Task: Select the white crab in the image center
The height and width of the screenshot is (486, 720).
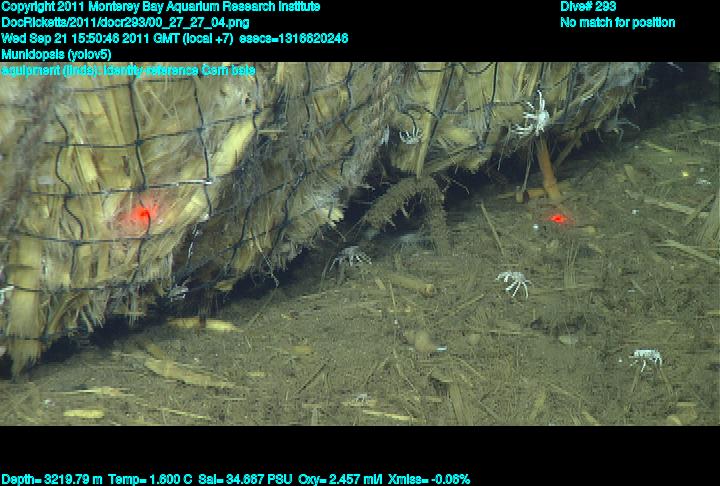Action: (x=514, y=282)
